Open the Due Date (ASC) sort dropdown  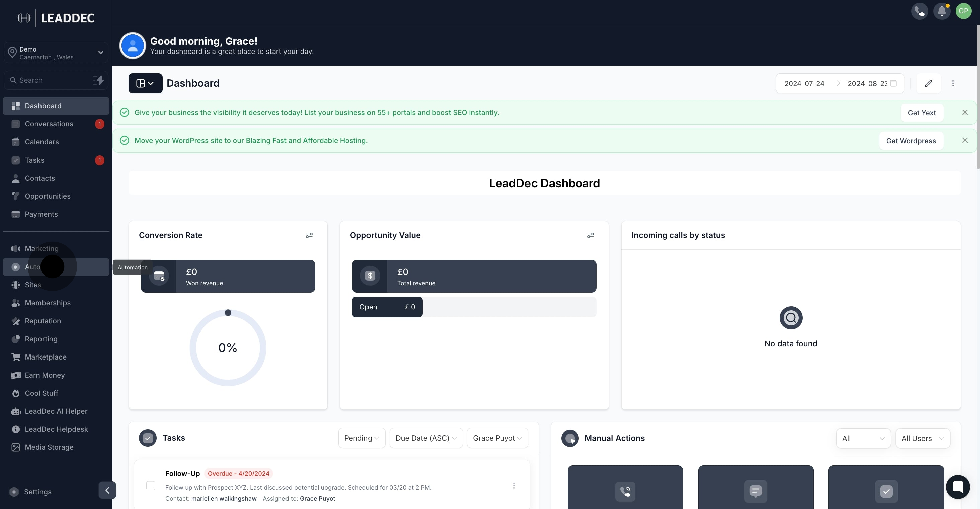coord(426,438)
